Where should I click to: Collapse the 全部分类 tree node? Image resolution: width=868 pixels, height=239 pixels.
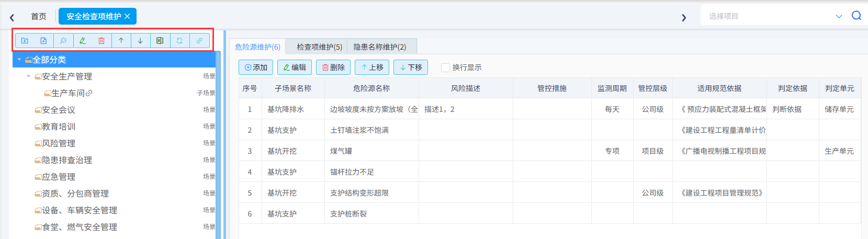19,60
